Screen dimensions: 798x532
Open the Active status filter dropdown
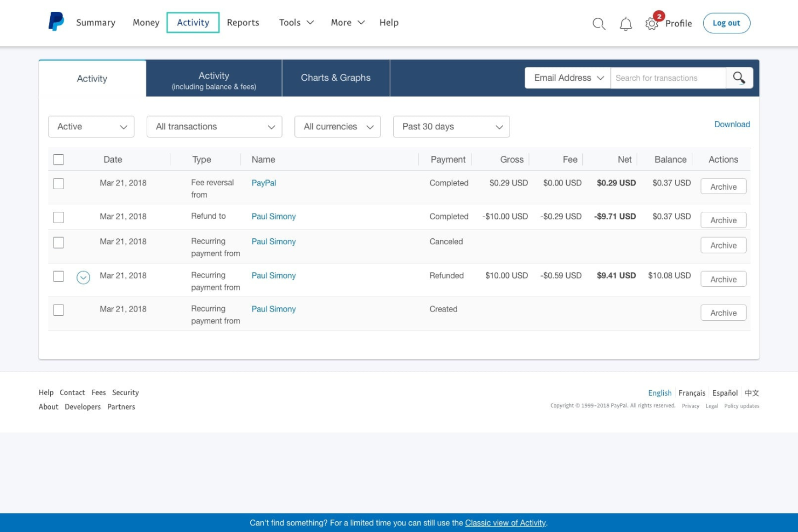coord(91,127)
